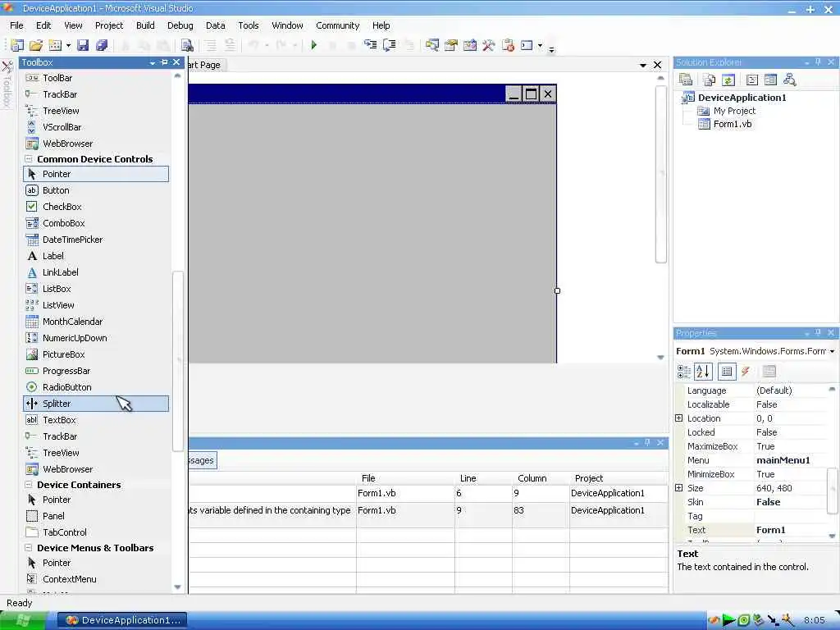The image size is (840, 630).
Task: Click the New Project toolbar icon
Action: (17, 46)
